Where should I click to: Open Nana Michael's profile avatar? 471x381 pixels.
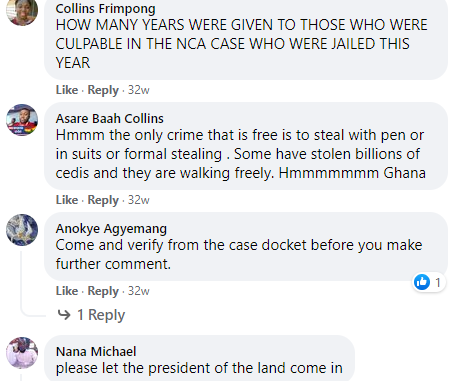pos(22,353)
